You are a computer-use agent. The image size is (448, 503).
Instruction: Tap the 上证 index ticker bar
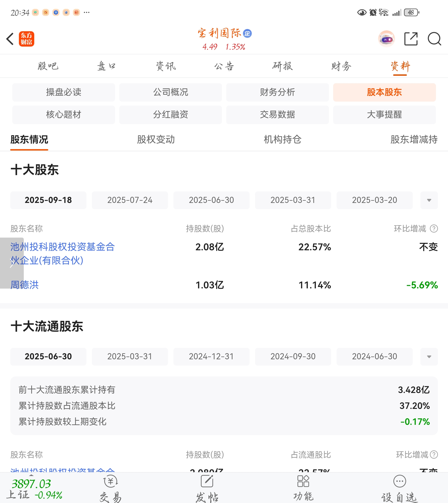click(34, 489)
